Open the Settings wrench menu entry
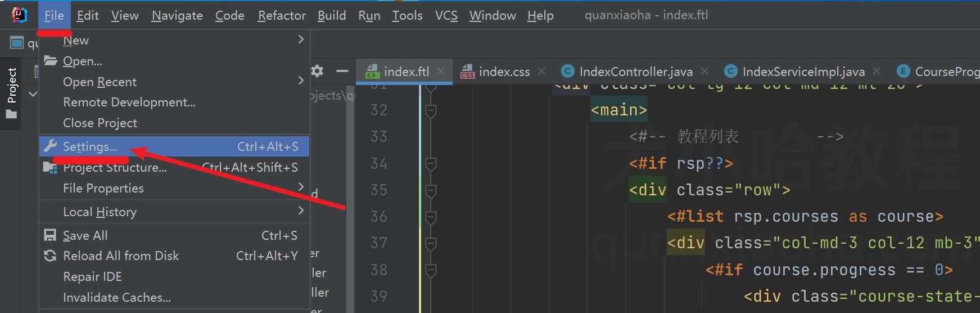Viewport: 980px width, 313px height. point(174,146)
